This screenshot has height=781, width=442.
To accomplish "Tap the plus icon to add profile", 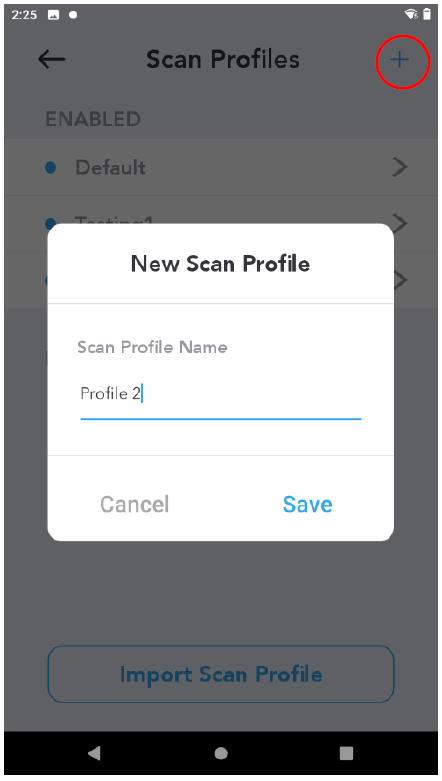I will click(x=399, y=60).
